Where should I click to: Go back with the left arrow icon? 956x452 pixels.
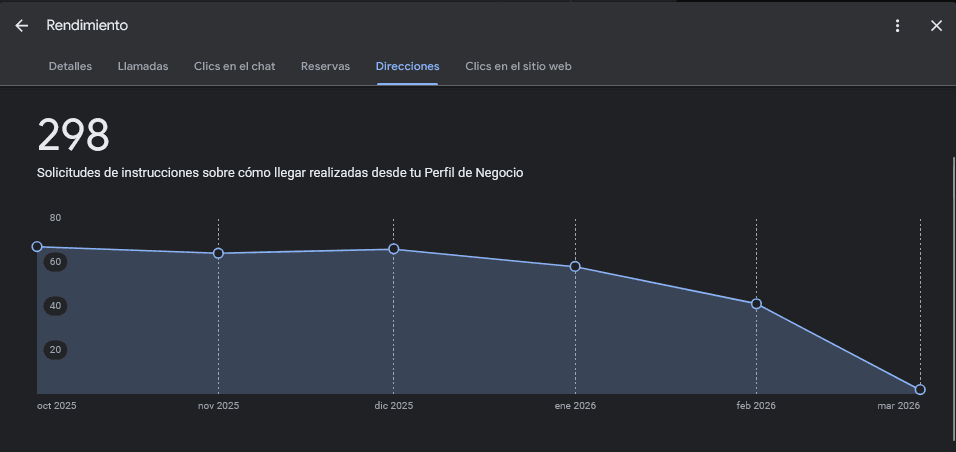[22, 26]
